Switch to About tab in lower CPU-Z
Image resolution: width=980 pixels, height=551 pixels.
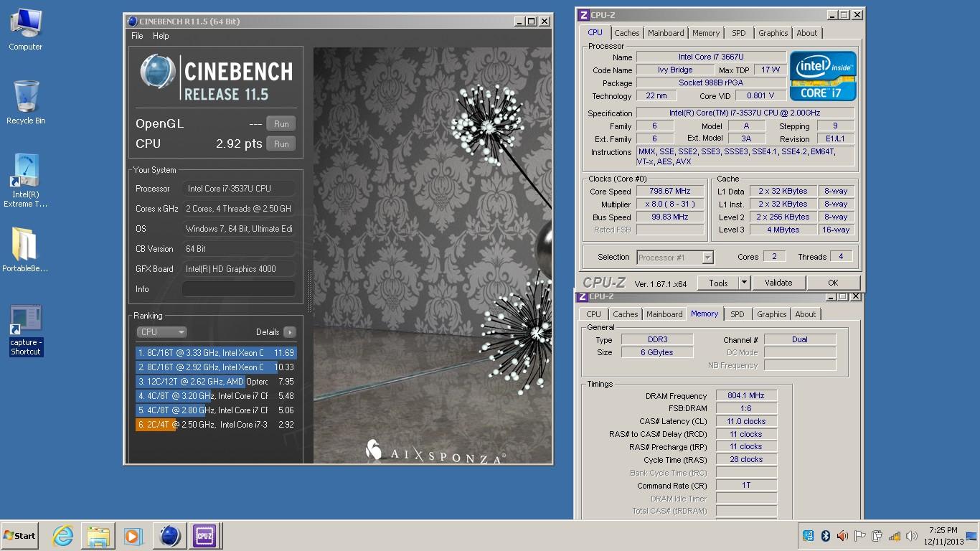pyautogui.click(x=806, y=314)
